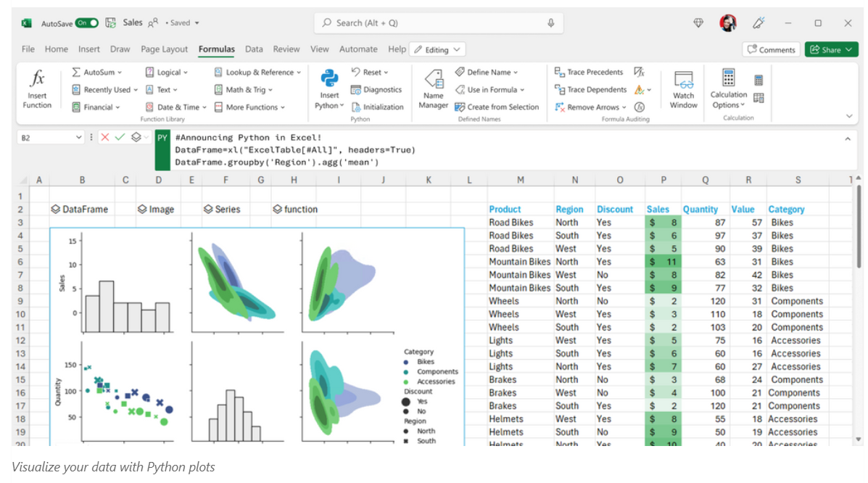Switch to the Data tab
Screen dimensions: 868x483
click(254, 49)
